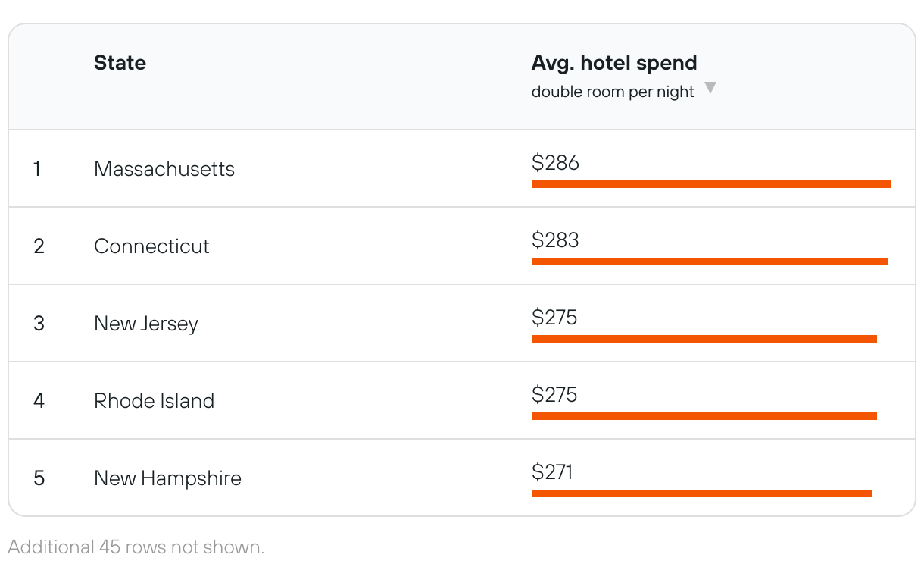Select the Massachusetts state name
This screenshot has width=924, height=567.
pyautogui.click(x=164, y=169)
